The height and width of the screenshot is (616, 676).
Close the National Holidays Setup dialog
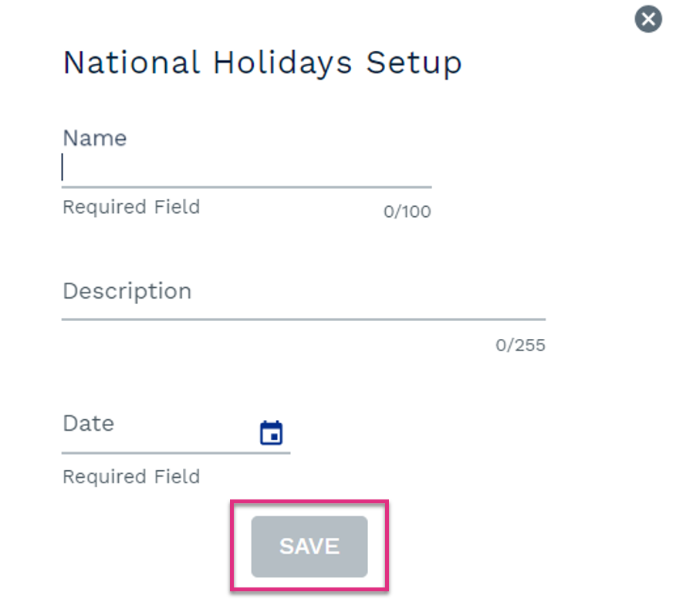click(x=648, y=19)
